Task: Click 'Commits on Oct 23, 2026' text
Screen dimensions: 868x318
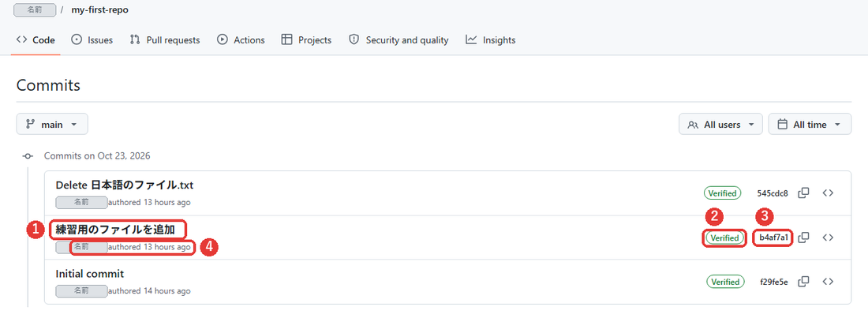Action: [97, 155]
